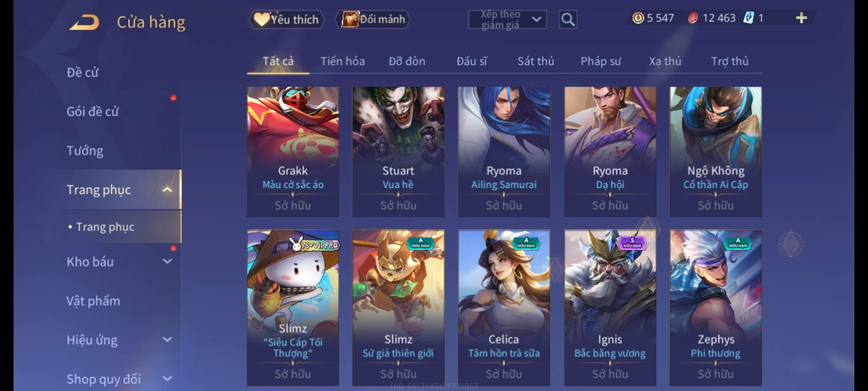868x391 pixels.
Task: Collapse the Trang phục sidebar section
Action: [167, 189]
